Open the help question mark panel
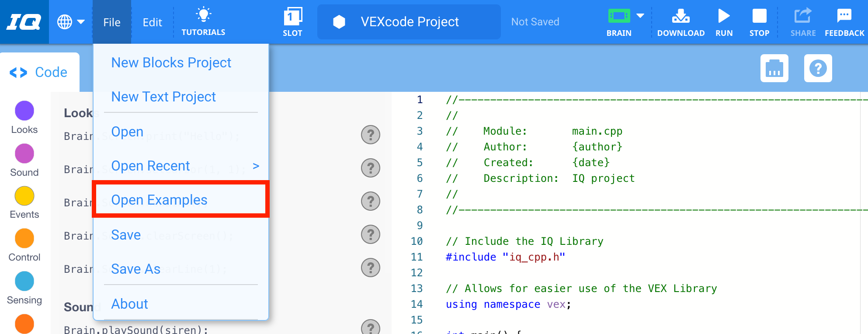The image size is (868, 334). click(x=818, y=68)
